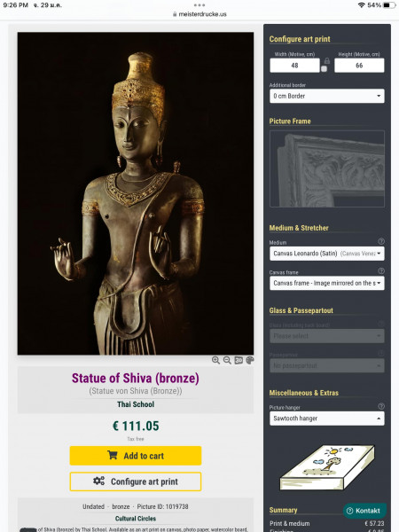Open the Additional border dropdown
The image size is (399, 532).
[326, 96]
